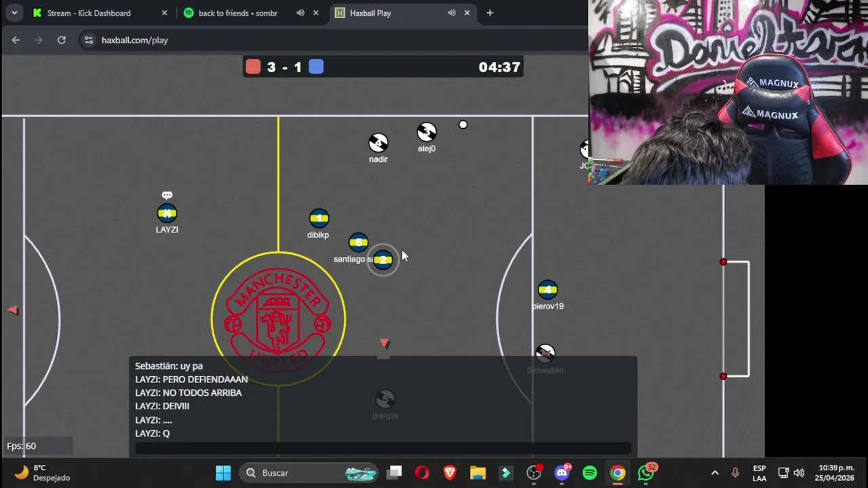Click player disc named LAYZI
Image resolution: width=868 pixels, height=488 pixels.
click(x=167, y=213)
